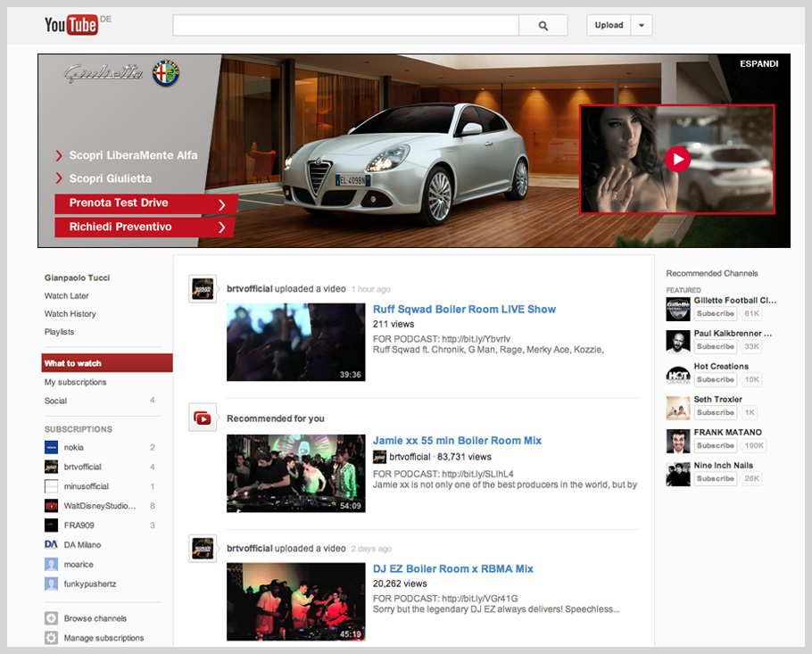Select What to watch tab

[107, 363]
